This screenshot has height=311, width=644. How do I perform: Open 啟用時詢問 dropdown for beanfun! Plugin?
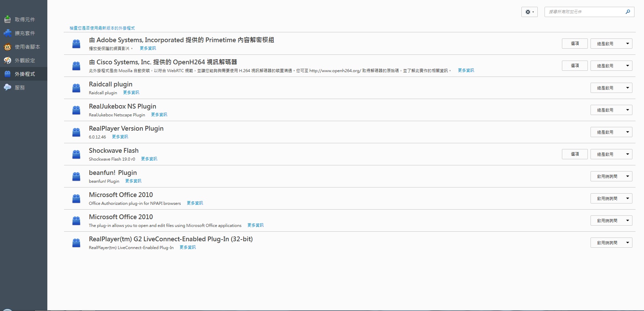[611, 176]
